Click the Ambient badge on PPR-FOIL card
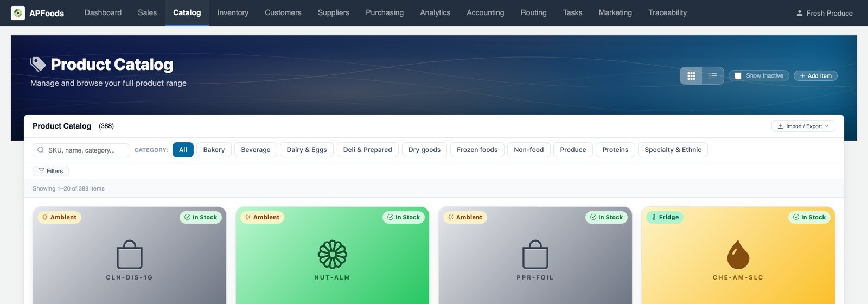The image size is (868, 304). point(465,217)
